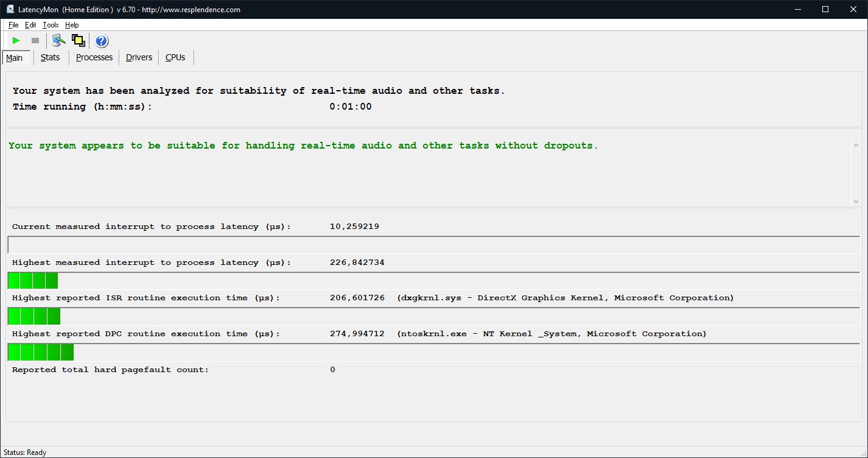Click hard pagefault count value 0
This screenshot has height=458, width=868.
coord(332,370)
